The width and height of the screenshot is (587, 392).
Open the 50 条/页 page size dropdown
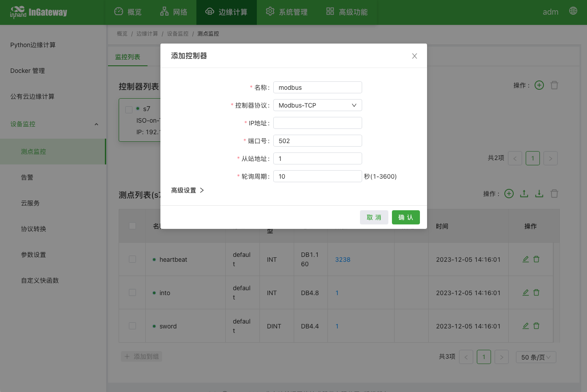[x=535, y=357]
